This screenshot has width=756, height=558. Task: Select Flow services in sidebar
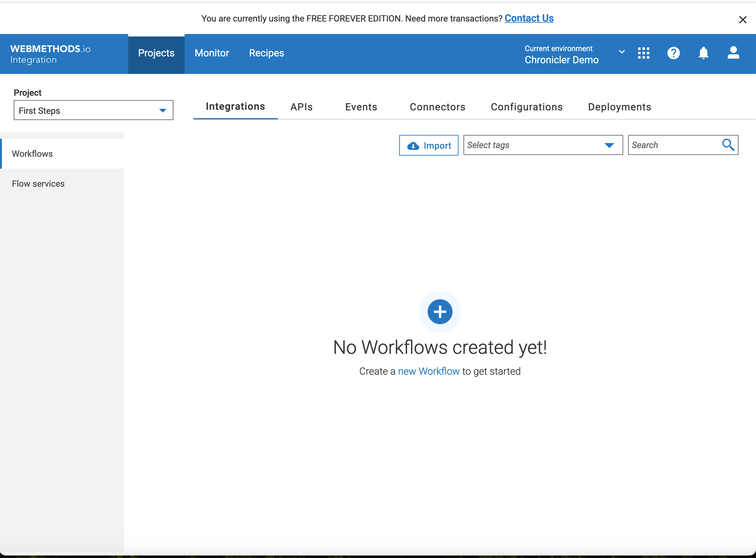click(38, 184)
